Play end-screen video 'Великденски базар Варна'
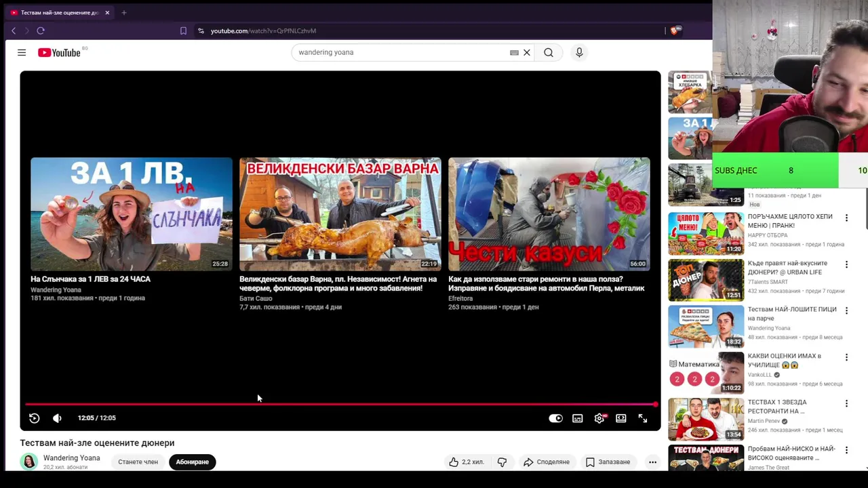The height and width of the screenshot is (488, 868). [340, 214]
